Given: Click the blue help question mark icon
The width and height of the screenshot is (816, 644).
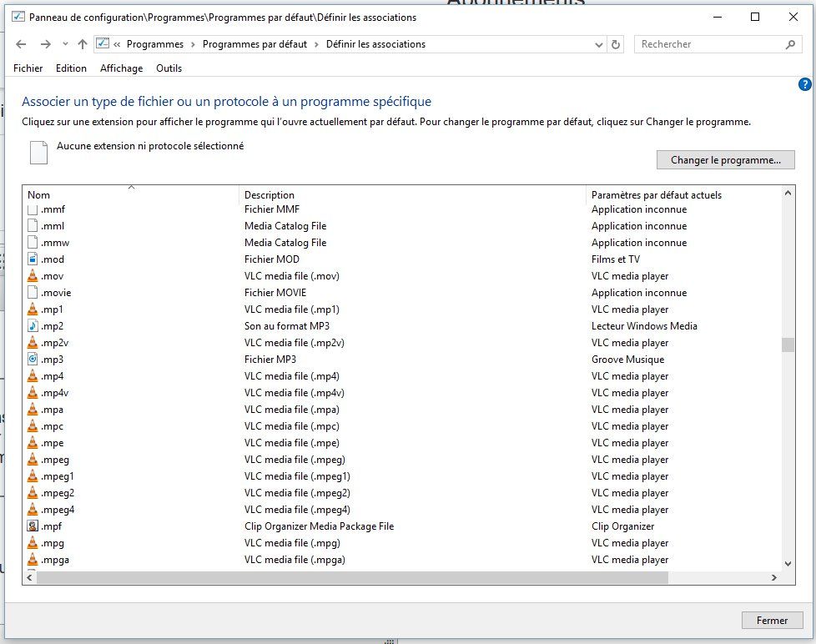Looking at the screenshot, I should tap(805, 84).
